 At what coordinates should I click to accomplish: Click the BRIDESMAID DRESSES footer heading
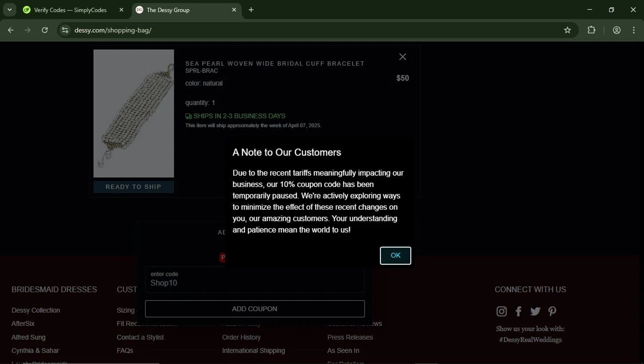[54, 290]
